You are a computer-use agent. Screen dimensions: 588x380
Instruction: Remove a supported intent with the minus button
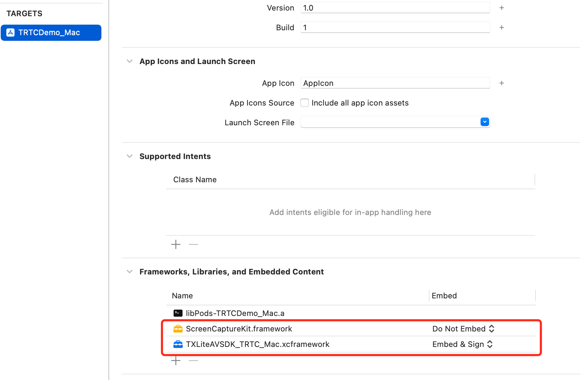point(193,245)
